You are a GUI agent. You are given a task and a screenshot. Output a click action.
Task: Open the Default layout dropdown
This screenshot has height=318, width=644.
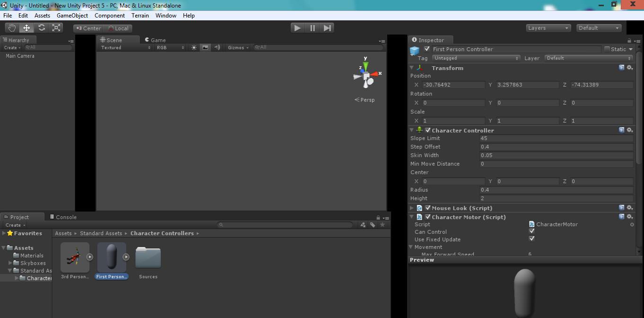tap(599, 28)
